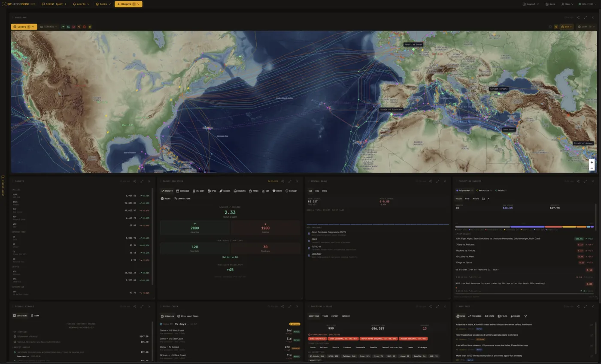Switch to the Earnings tab
Viewport: 601px width, 364px height.
(x=182, y=191)
